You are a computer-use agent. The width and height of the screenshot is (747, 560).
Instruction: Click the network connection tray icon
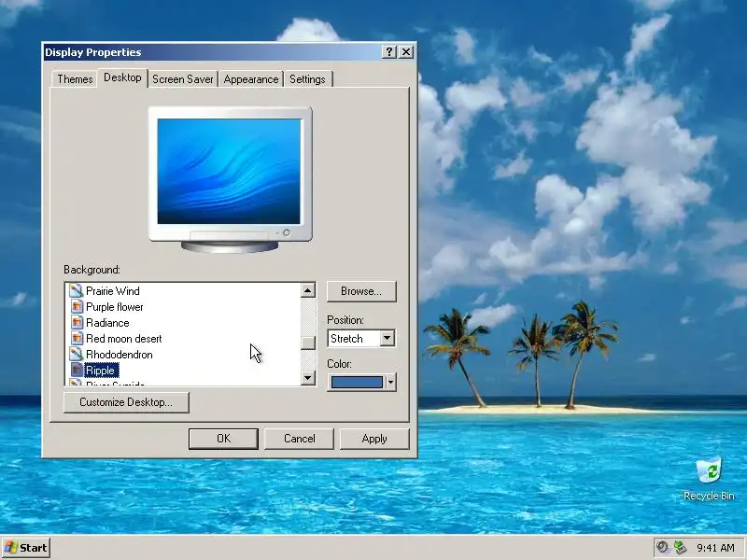(680, 547)
